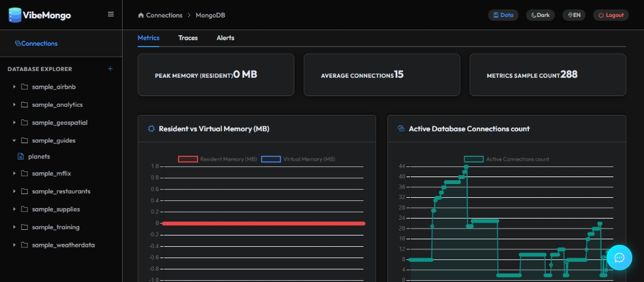Expand the sample_geospatial database

pos(14,122)
